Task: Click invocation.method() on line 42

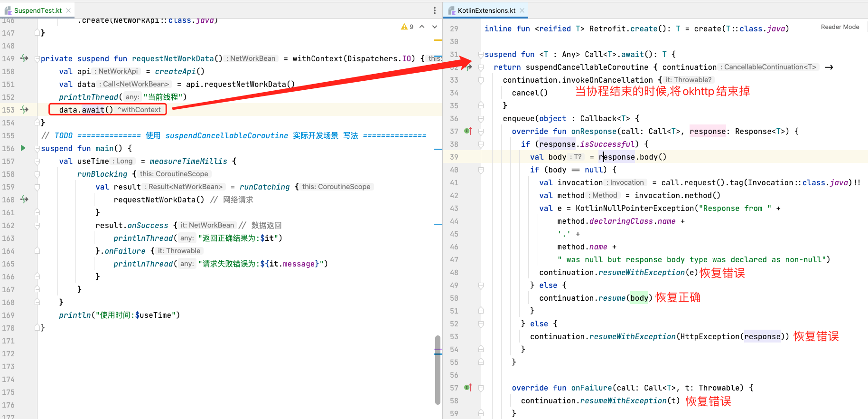Action: point(677,195)
